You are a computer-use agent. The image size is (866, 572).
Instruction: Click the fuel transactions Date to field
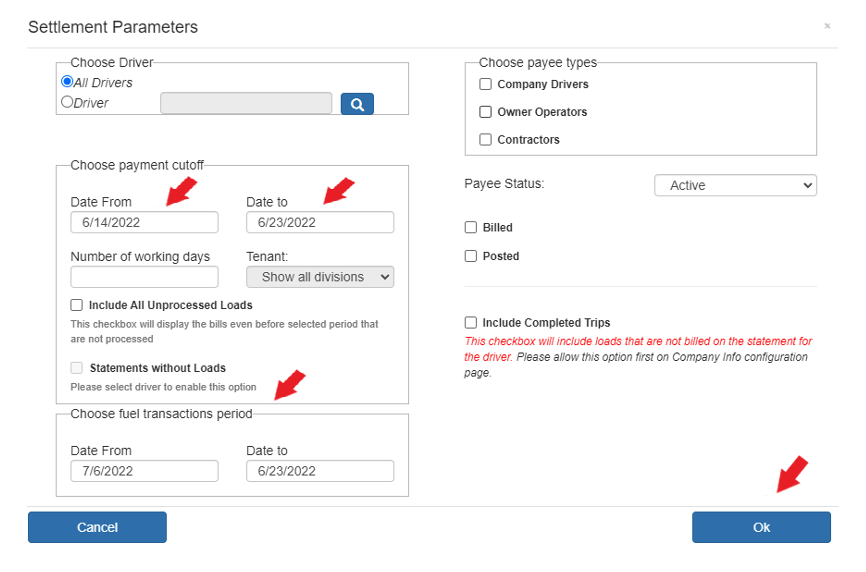point(320,471)
